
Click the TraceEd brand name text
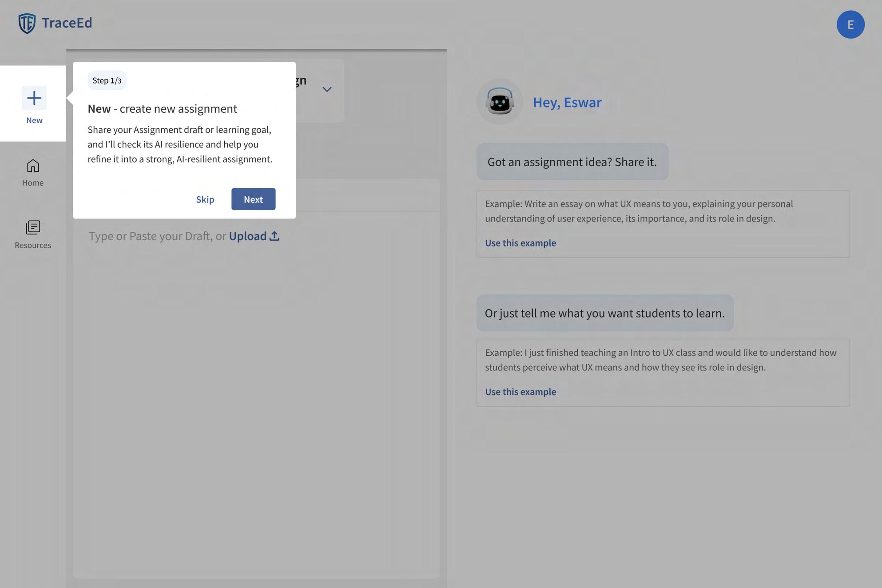pyautogui.click(x=67, y=23)
